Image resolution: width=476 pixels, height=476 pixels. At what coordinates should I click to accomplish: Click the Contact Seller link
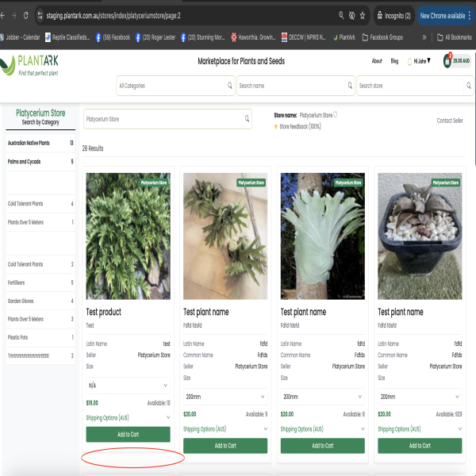(x=450, y=121)
